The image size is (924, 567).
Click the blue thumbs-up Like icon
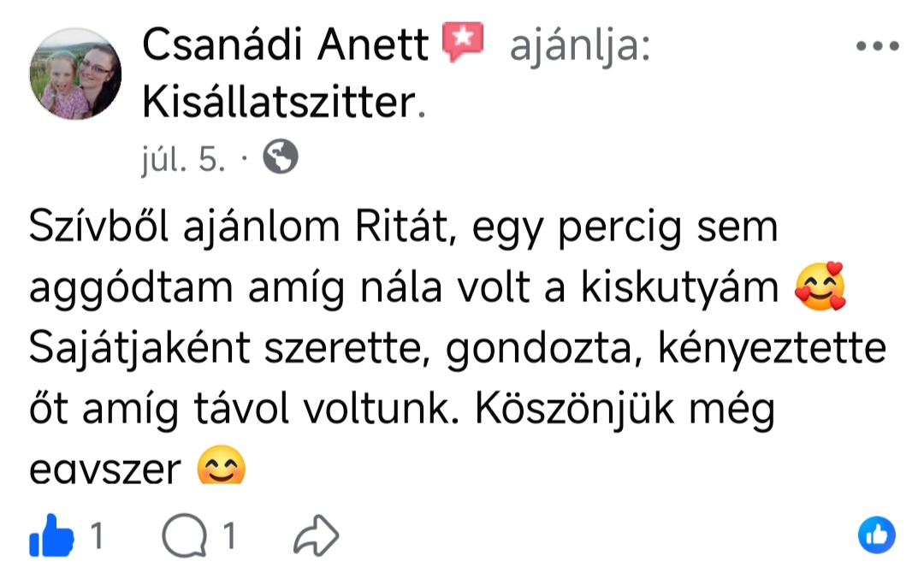tap(51, 536)
